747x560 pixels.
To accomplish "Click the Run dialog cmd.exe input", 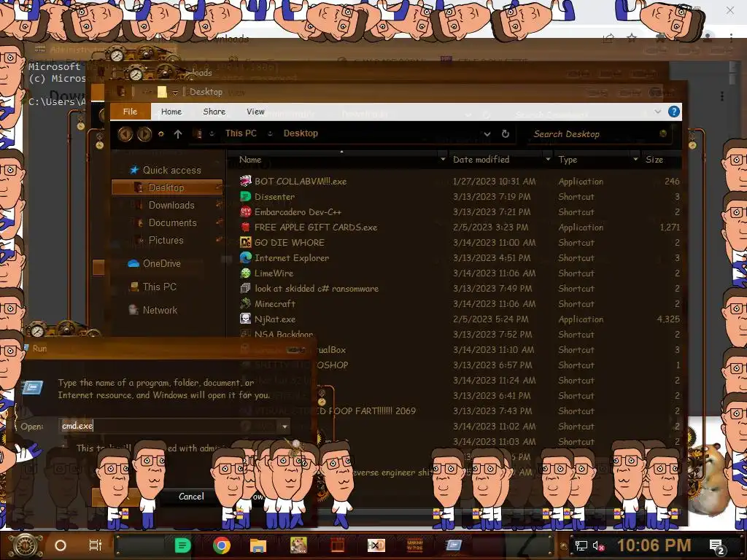I will coord(169,426).
